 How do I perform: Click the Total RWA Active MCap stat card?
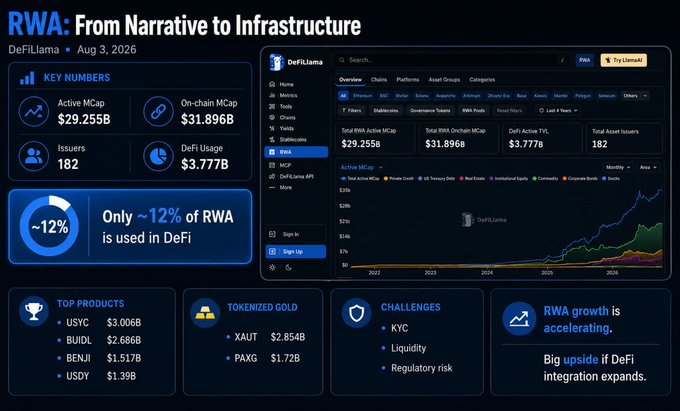point(375,138)
